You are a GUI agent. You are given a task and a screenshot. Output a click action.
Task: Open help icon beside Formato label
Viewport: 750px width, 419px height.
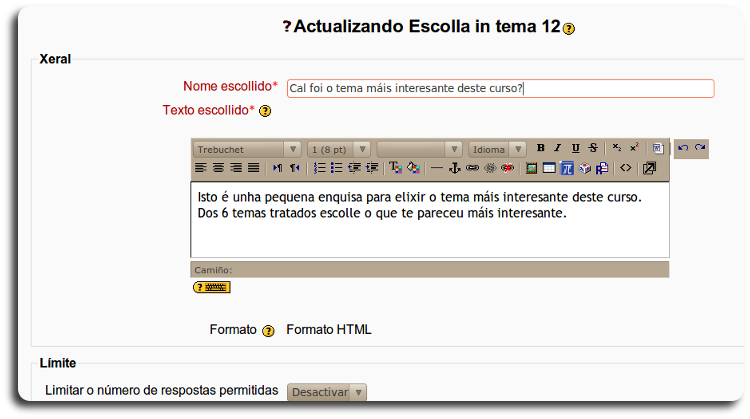point(268,331)
